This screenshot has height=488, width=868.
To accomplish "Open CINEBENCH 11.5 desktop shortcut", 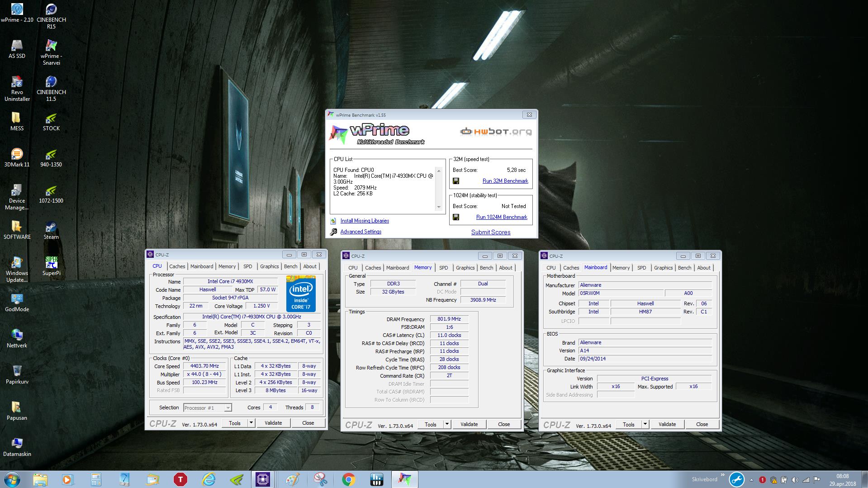I will (x=51, y=88).
